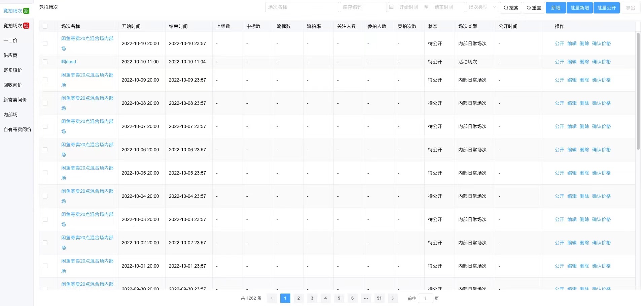Check the row starting 2022-10-06 20:00
Viewport: 644px width, 306px height.
click(45, 150)
